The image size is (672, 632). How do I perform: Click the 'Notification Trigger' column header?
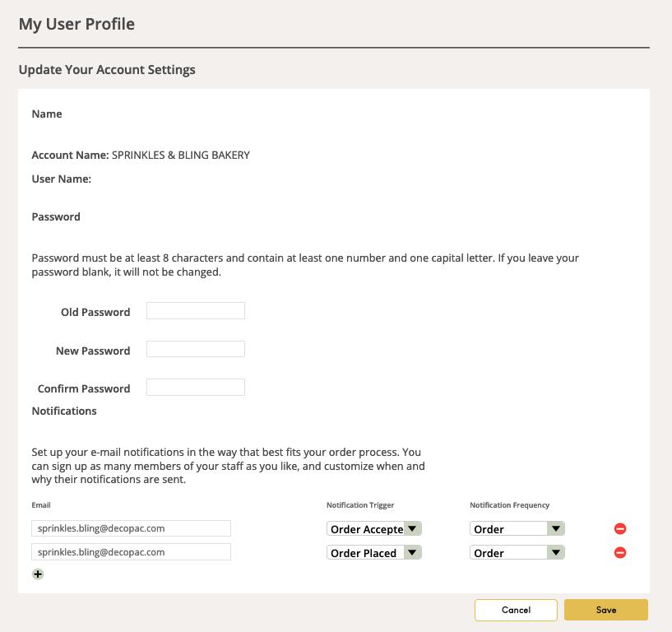coord(360,505)
